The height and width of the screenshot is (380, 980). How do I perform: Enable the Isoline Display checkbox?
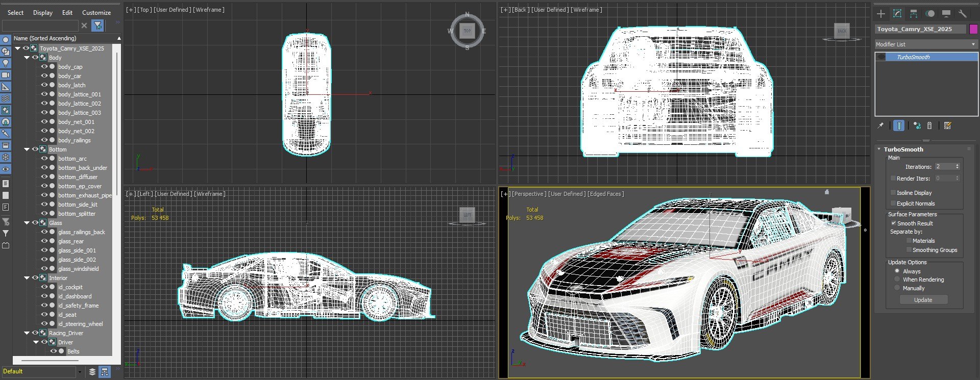click(x=893, y=193)
